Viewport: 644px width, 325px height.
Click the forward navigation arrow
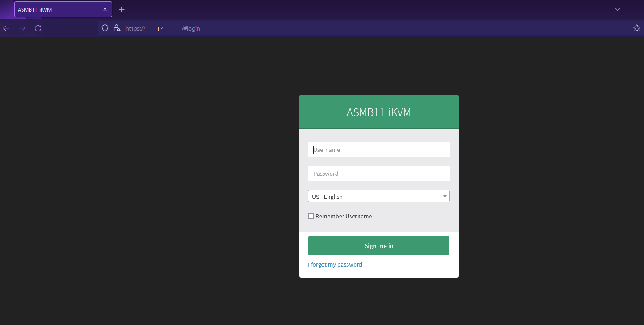click(x=22, y=28)
